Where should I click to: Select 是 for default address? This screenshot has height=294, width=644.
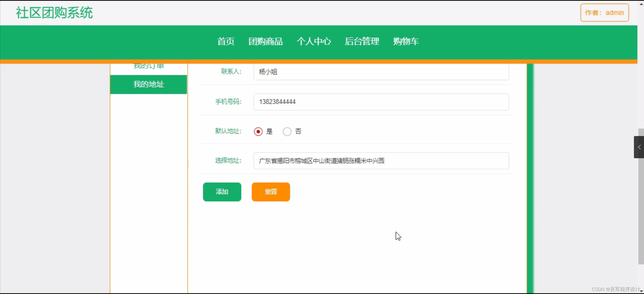[x=258, y=132]
